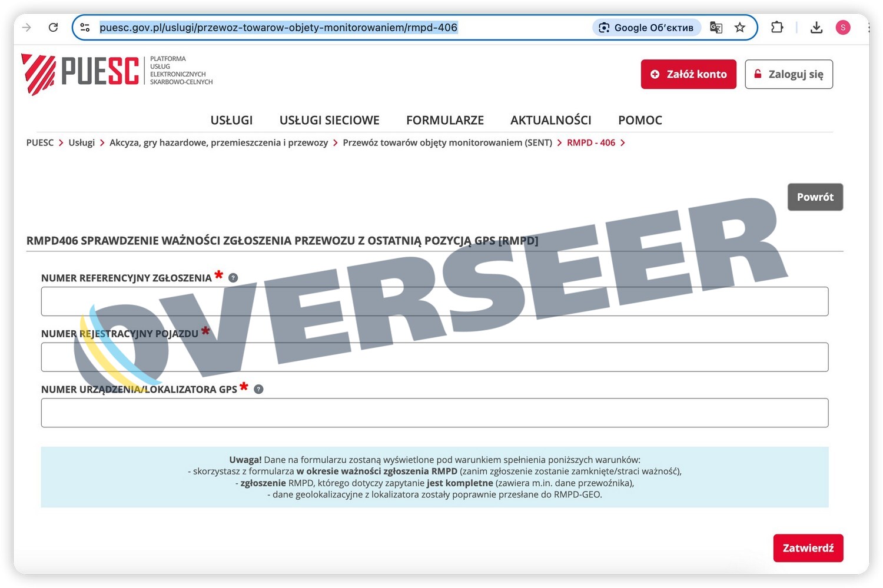The height and width of the screenshot is (588, 883).
Task: Click the Uwaga! notice text
Action: click(x=434, y=477)
